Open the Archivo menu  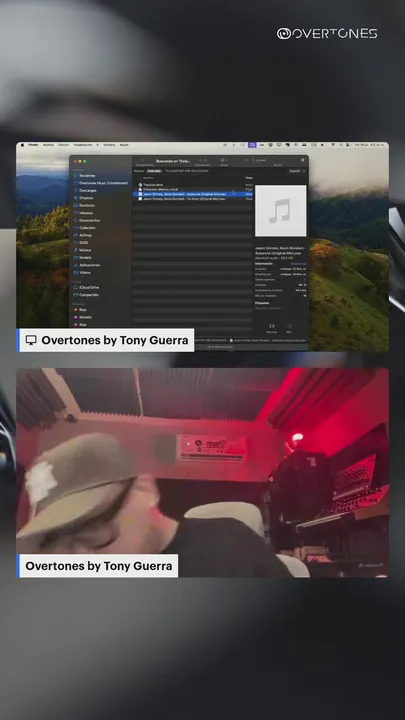coord(48,145)
